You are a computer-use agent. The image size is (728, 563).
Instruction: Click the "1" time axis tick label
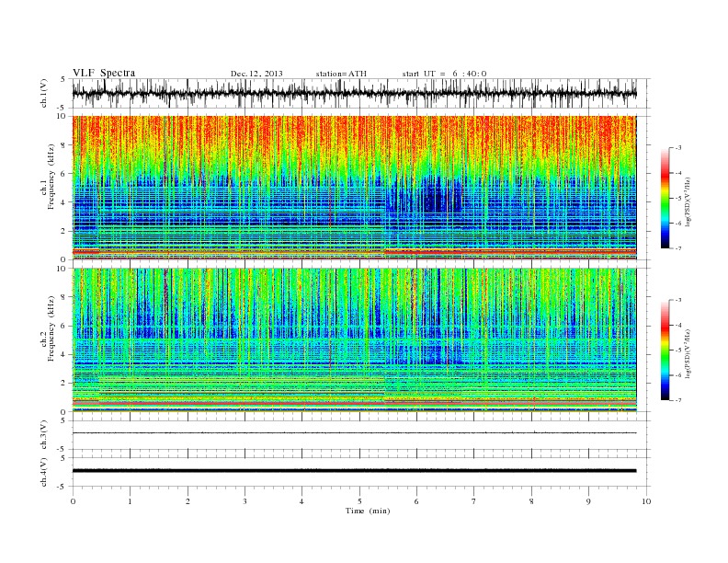pyautogui.click(x=130, y=501)
